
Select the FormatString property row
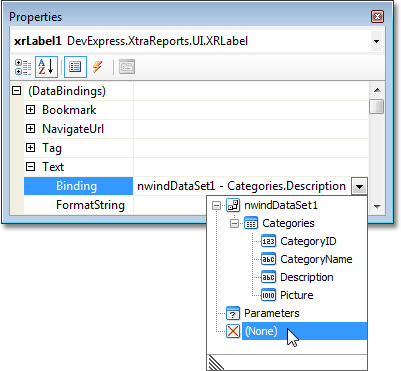[x=78, y=205]
